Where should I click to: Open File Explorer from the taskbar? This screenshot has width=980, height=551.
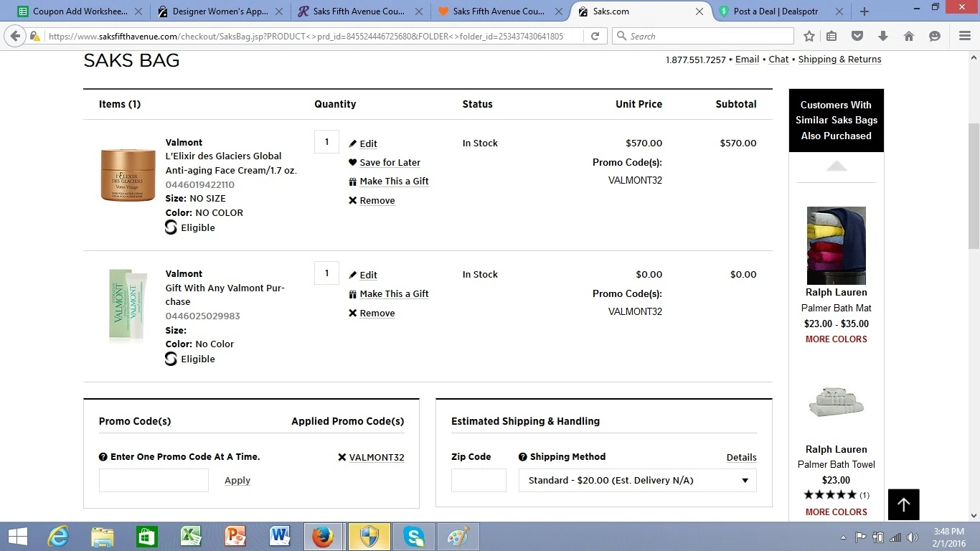pyautogui.click(x=103, y=537)
